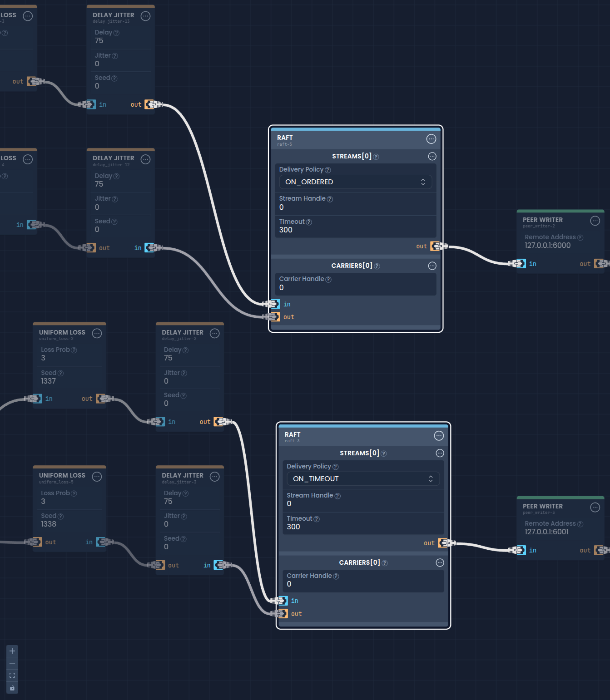Select the Seed value 1338 field
This screenshot has width=610, height=700.
(x=49, y=524)
